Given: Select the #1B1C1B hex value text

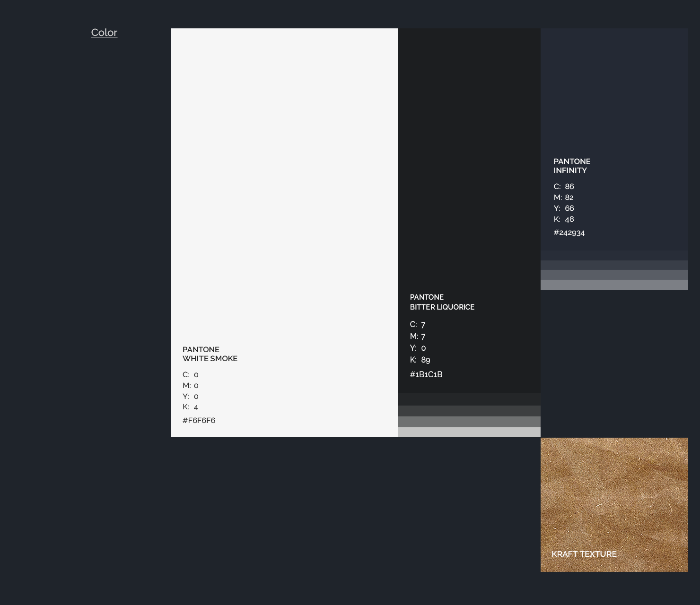Looking at the screenshot, I should click(426, 374).
